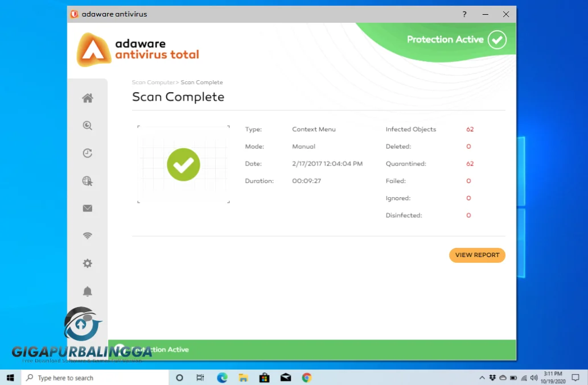Open Mail app from taskbar

(x=286, y=378)
